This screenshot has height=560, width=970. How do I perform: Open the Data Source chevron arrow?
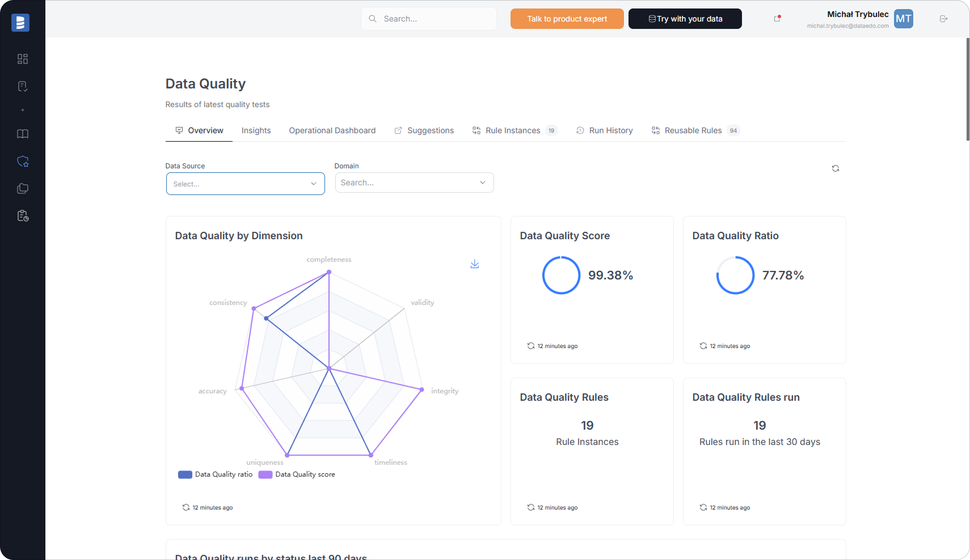[x=313, y=184]
